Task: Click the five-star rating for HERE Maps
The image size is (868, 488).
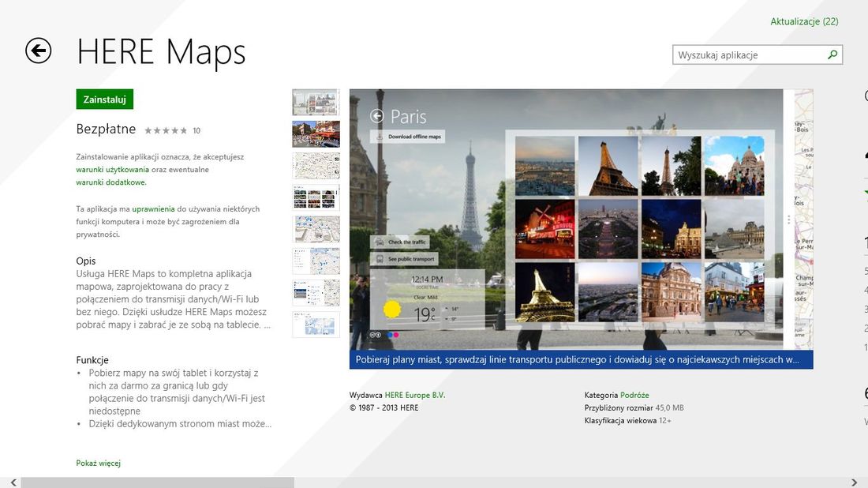Action: (x=166, y=131)
